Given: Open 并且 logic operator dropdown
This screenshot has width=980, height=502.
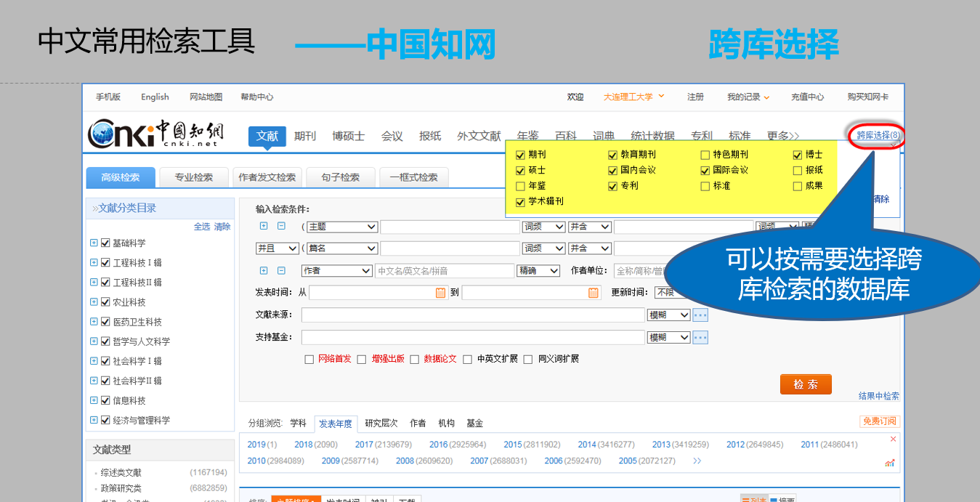Looking at the screenshot, I should pyautogui.click(x=278, y=248).
